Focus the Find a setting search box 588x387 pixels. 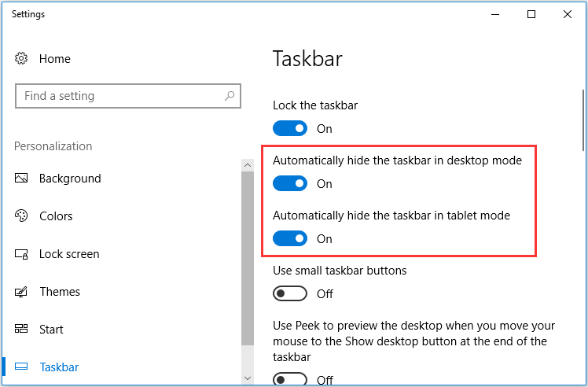tap(128, 96)
